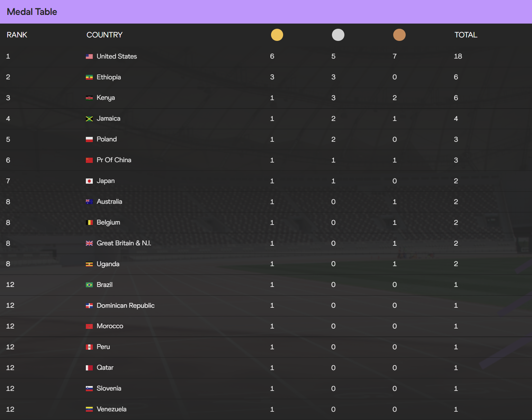Click the United States flag icon
This screenshot has width=532, height=420.
tap(89, 56)
